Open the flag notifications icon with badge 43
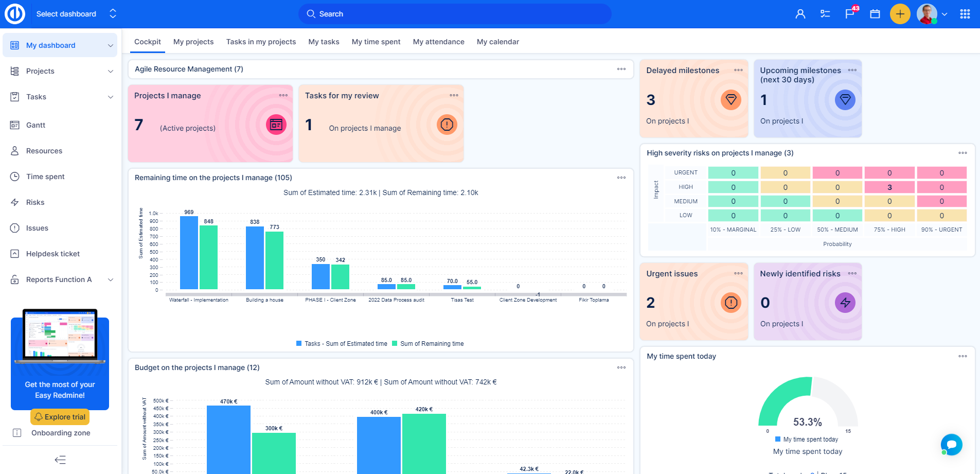This screenshot has width=980, height=474. (x=850, y=13)
